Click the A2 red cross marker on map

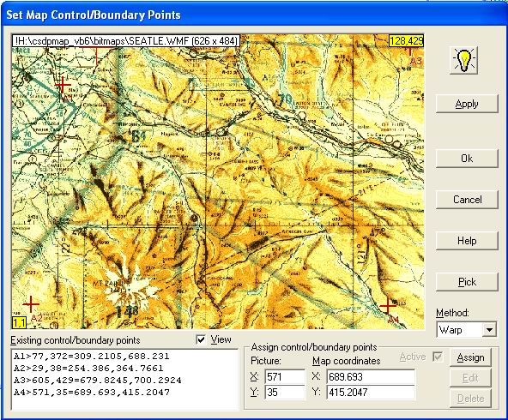(31, 303)
